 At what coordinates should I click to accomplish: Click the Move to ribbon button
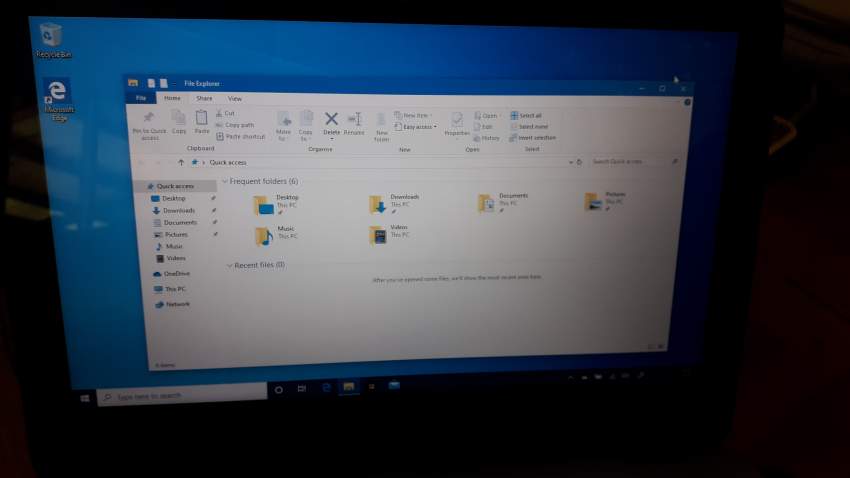point(283,126)
